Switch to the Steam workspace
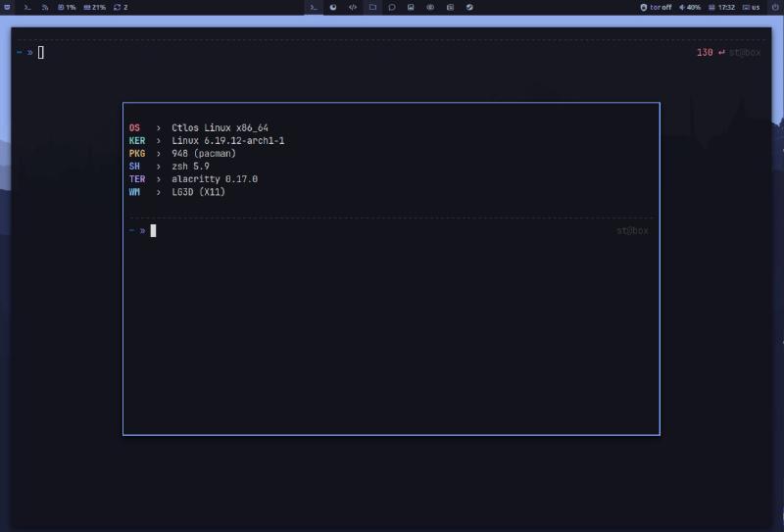784x532 pixels. (469, 7)
